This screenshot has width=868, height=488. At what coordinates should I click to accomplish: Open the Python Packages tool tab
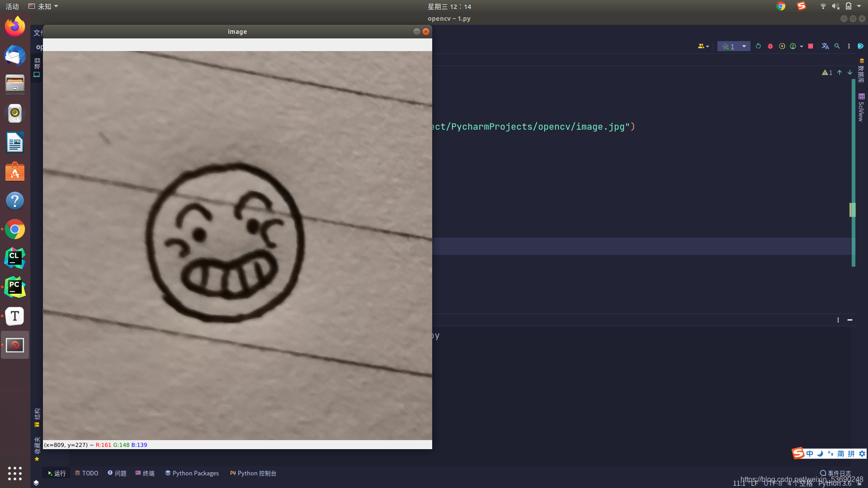click(192, 473)
